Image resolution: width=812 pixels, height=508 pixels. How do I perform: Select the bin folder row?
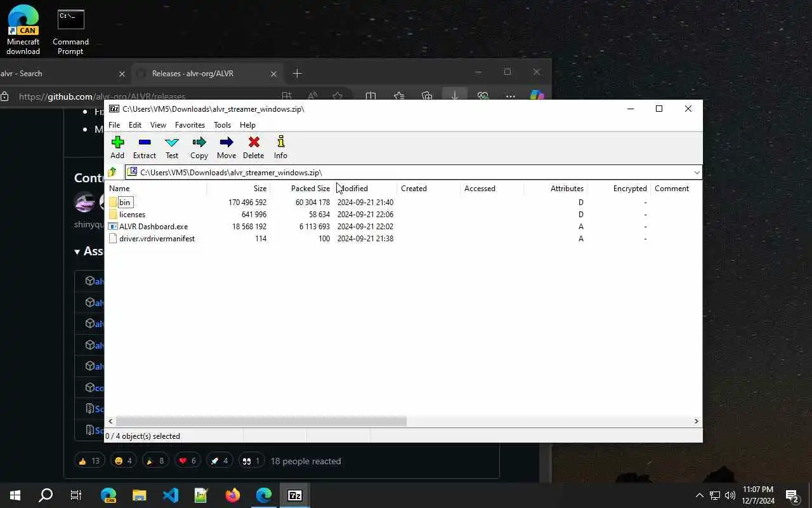[x=404, y=202]
